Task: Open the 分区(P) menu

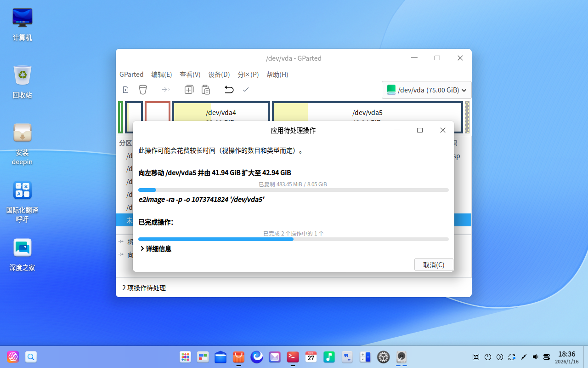Action: click(248, 74)
